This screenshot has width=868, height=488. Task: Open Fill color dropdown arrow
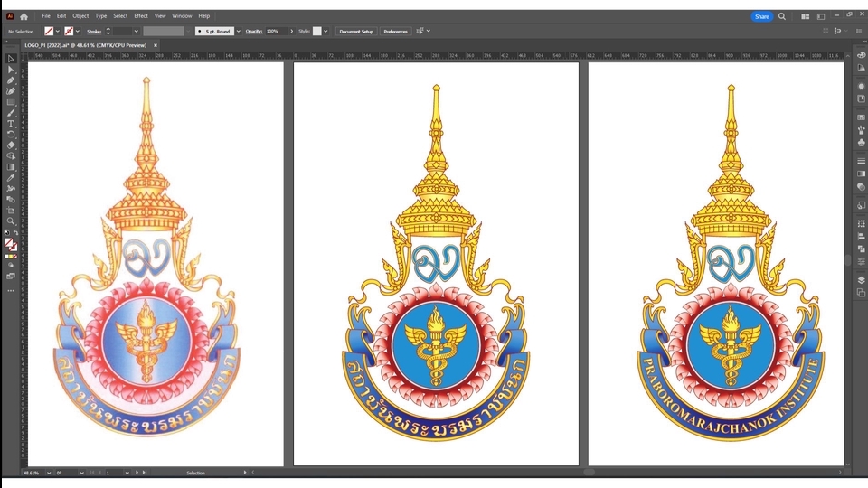click(x=58, y=32)
